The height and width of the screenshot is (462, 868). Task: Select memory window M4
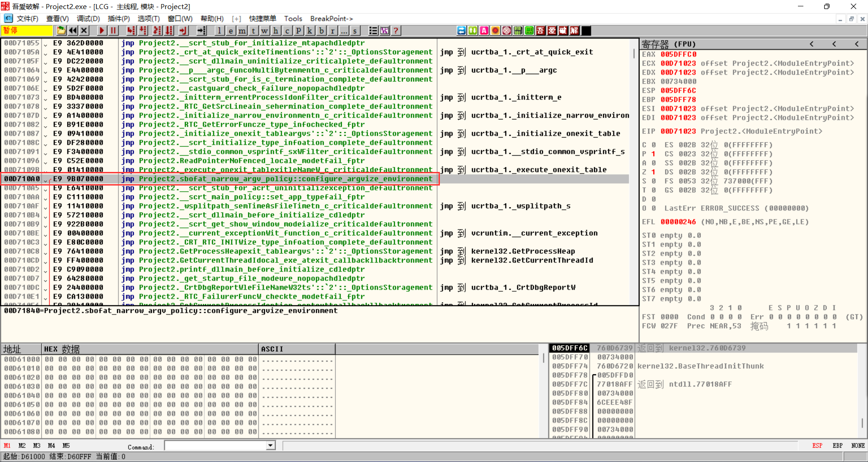pos(52,446)
